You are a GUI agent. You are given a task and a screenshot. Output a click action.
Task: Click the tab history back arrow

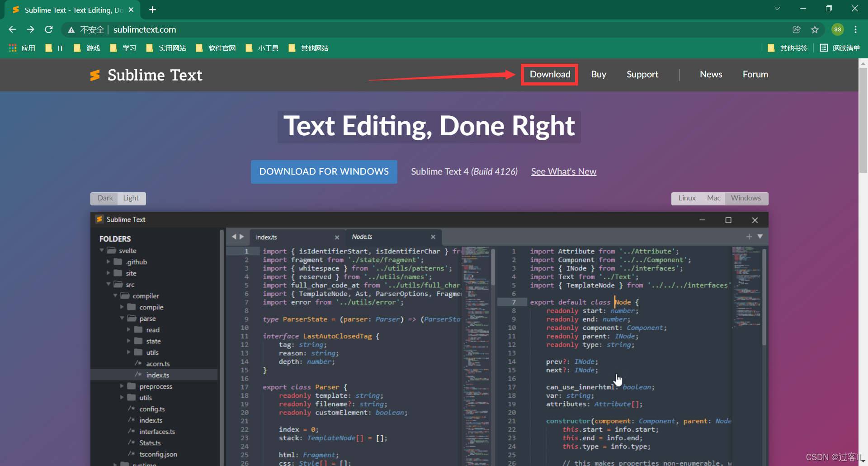coord(234,237)
